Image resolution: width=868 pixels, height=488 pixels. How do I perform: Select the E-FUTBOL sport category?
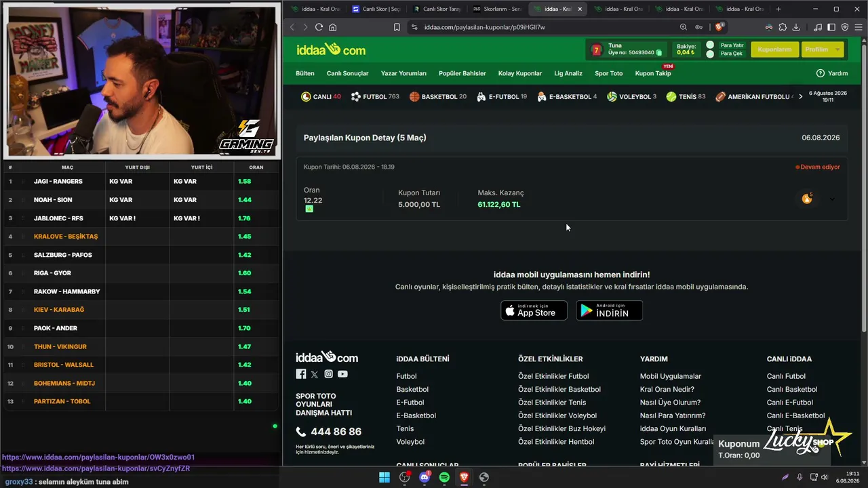502,97
